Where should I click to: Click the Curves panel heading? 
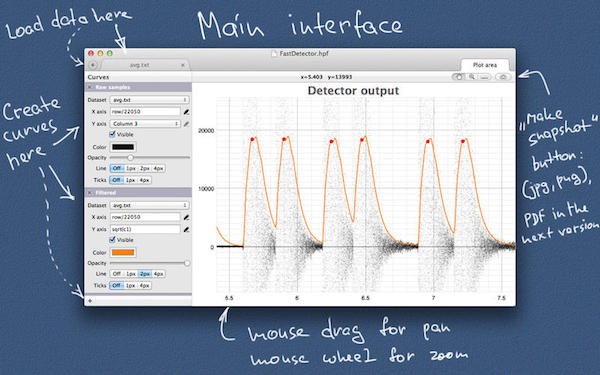pyautogui.click(x=98, y=77)
